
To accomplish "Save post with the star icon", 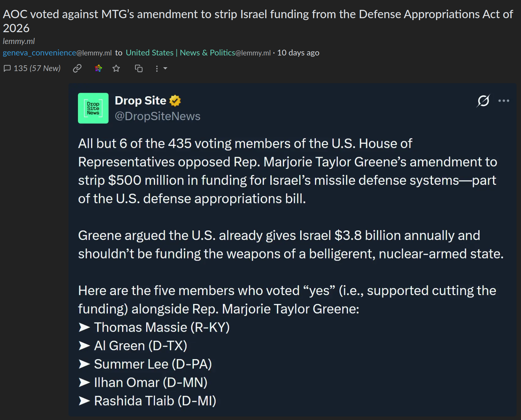I will point(116,69).
